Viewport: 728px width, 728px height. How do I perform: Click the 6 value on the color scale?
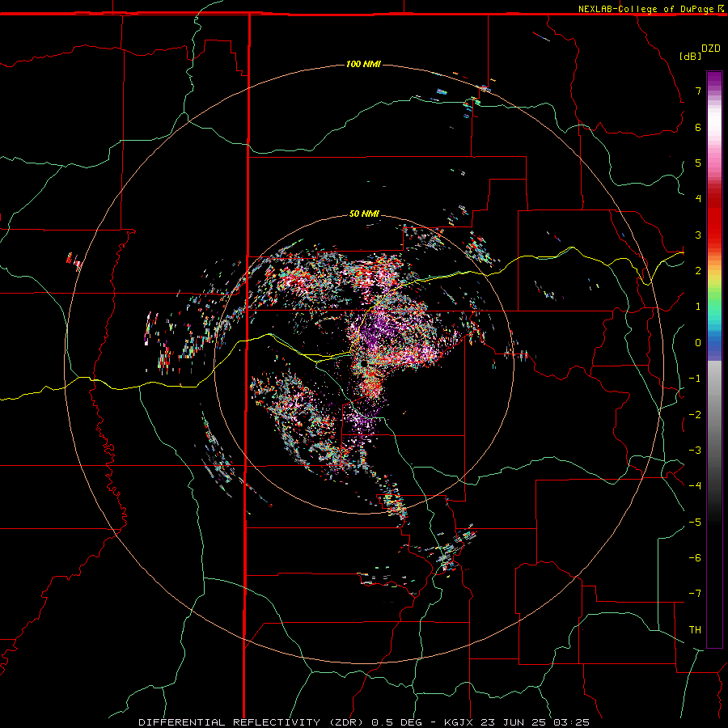(698, 127)
